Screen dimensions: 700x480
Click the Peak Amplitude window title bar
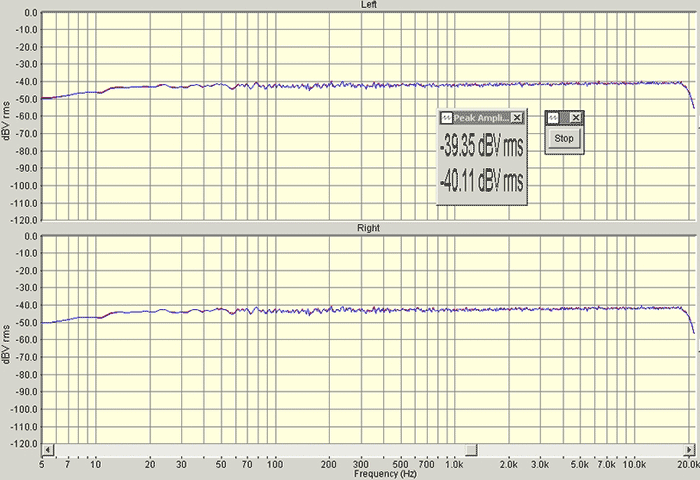point(481,118)
